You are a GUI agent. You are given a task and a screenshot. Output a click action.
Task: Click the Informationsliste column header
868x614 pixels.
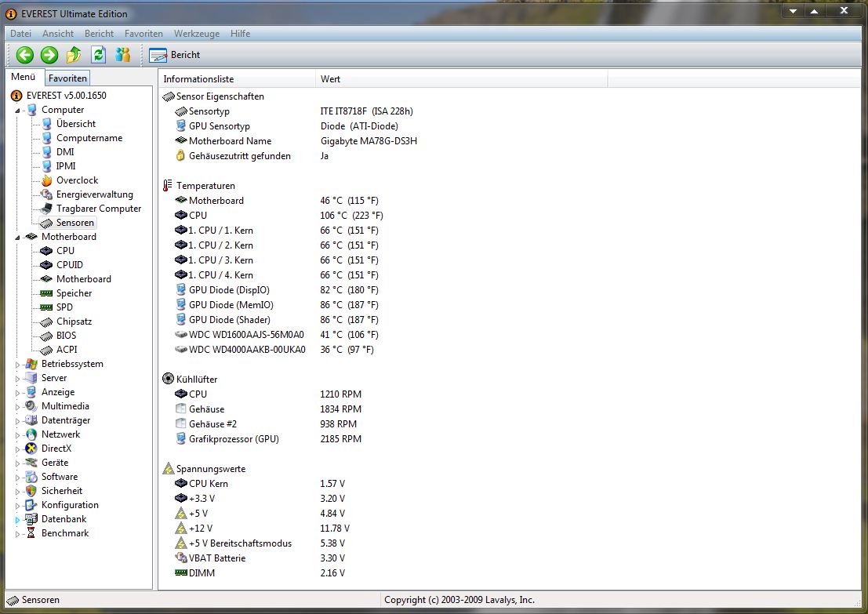[237, 79]
